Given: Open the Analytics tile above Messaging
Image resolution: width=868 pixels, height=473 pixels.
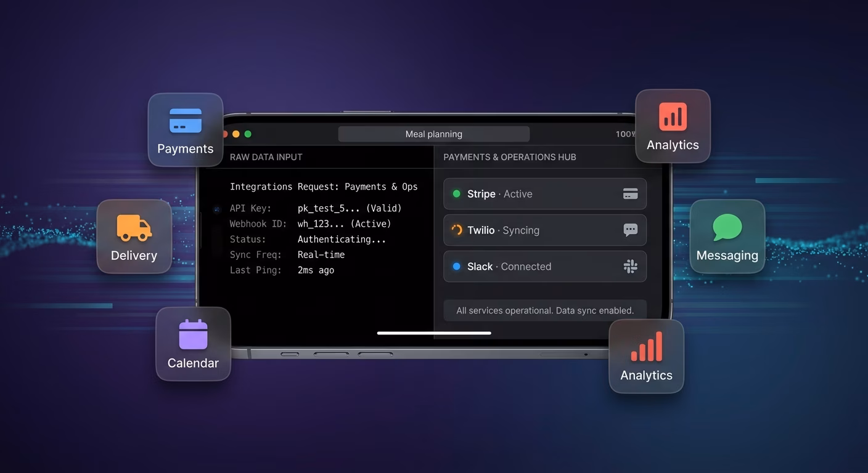Looking at the screenshot, I should [x=673, y=126].
